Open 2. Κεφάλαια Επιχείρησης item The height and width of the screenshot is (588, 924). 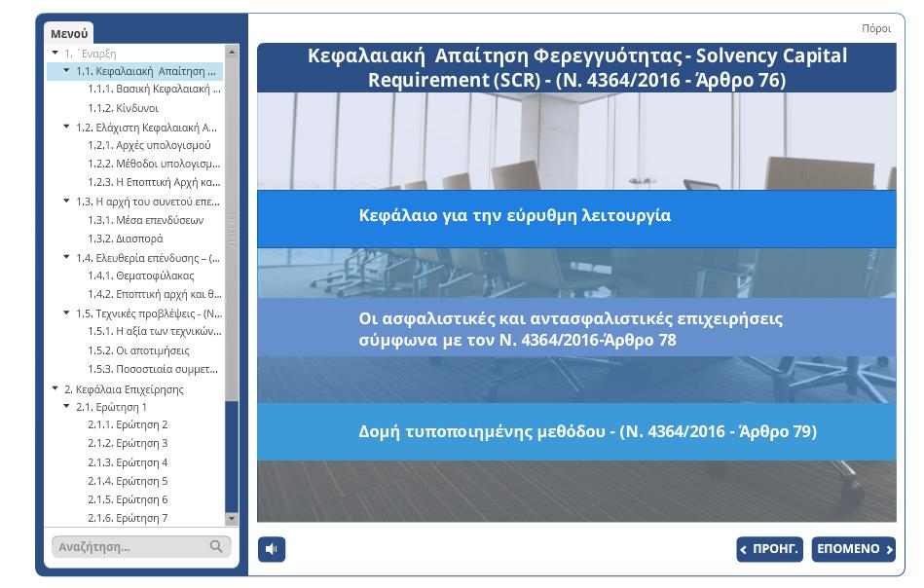(x=124, y=389)
